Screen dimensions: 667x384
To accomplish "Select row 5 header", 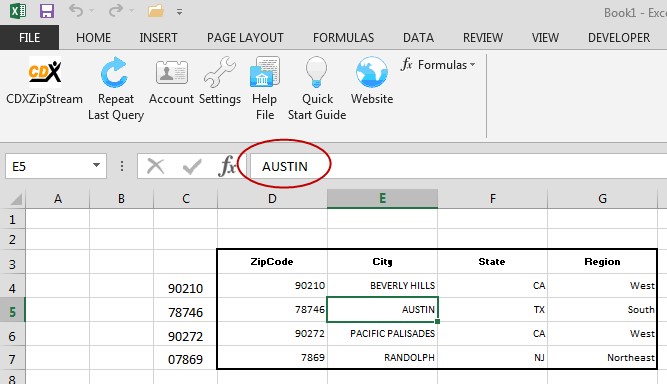I will (x=12, y=312).
